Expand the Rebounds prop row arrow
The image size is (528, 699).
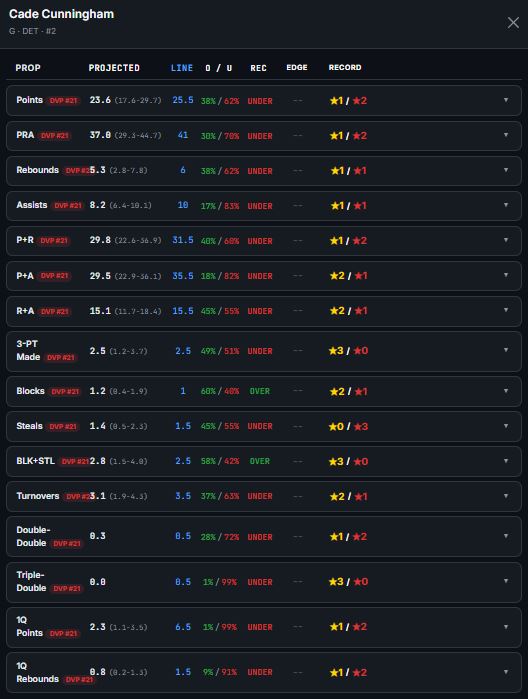(506, 170)
